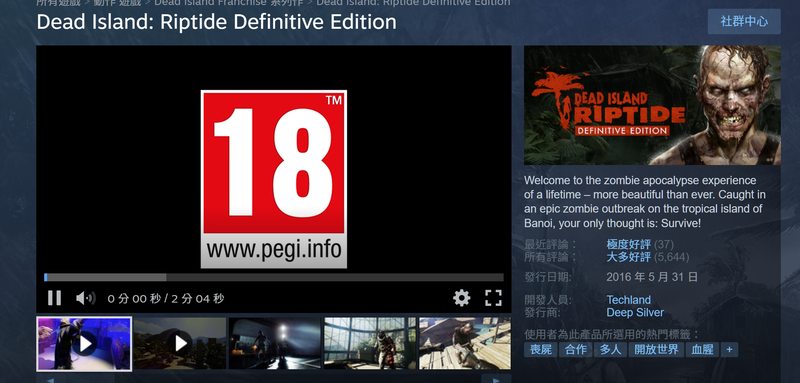Select screenshot thumbnail on wooden pier
800x383 pixels.
[x=465, y=344]
